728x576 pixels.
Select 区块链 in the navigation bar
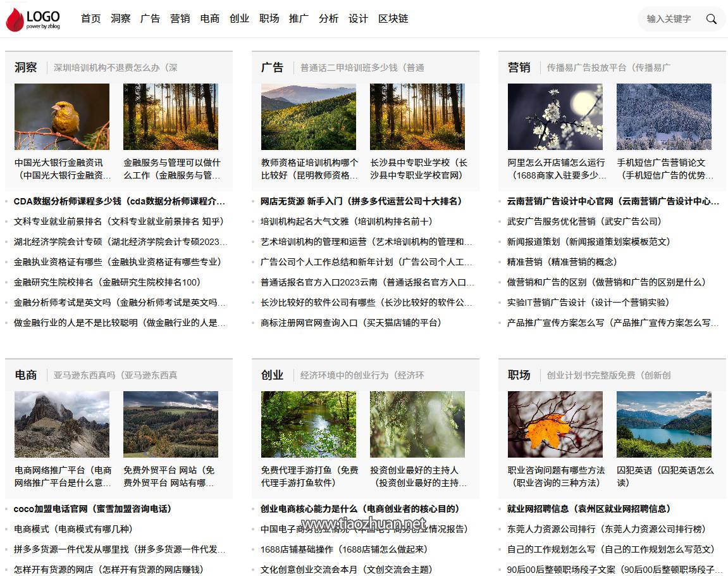(x=393, y=18)
